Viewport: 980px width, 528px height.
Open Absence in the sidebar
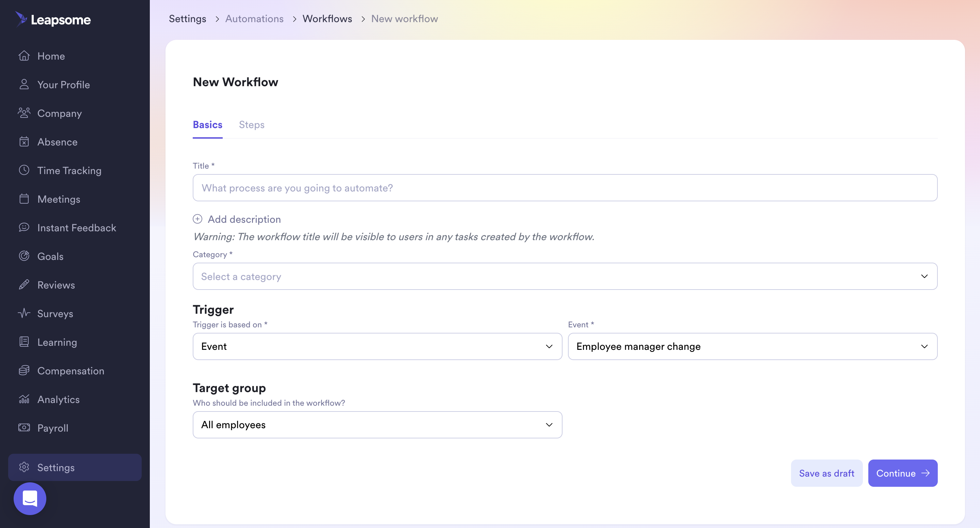point(75,142)
